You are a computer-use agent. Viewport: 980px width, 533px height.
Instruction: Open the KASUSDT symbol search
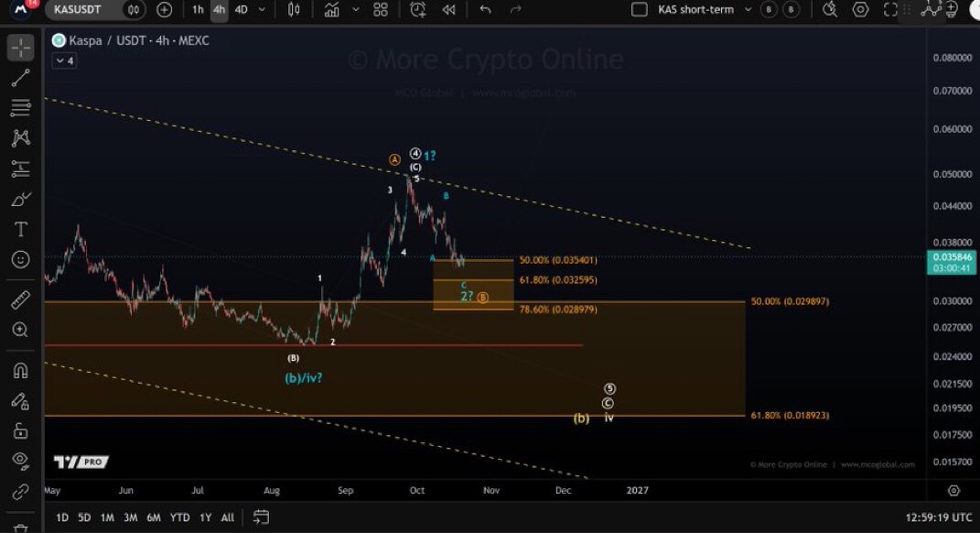78,9
